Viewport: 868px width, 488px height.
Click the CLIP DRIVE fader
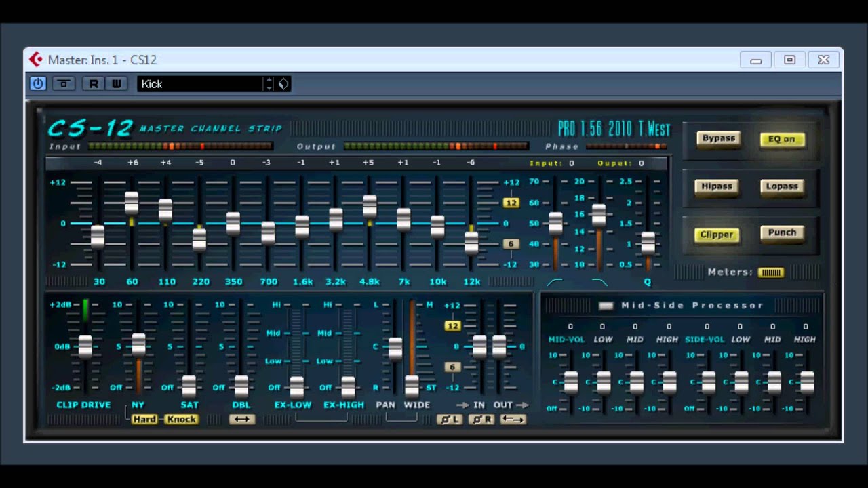point(85,346)
